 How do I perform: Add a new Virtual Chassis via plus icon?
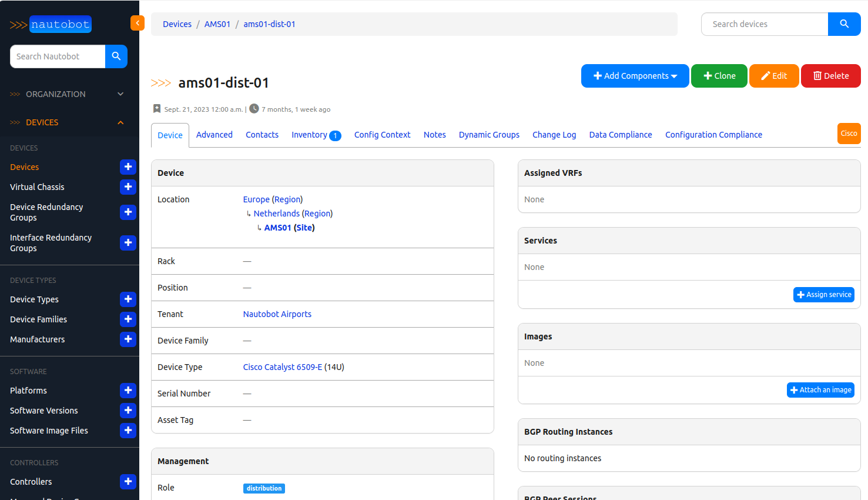[128, 187]
